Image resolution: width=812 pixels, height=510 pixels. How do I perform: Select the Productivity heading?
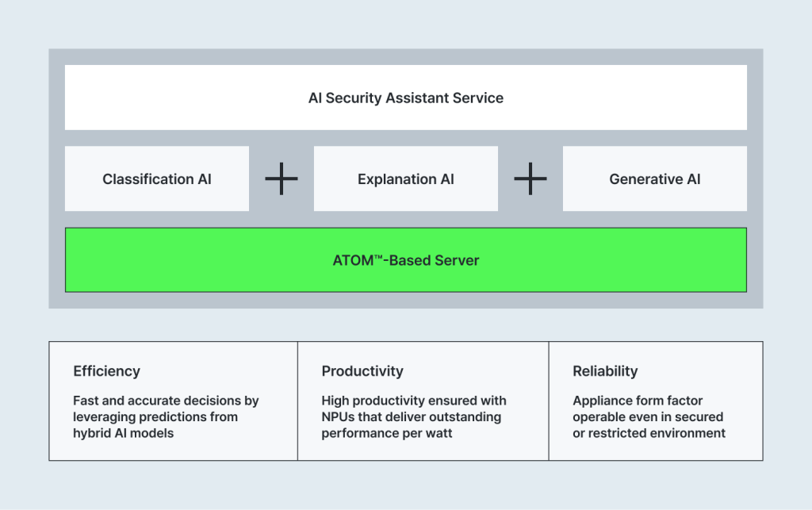[x=362, y=371]
